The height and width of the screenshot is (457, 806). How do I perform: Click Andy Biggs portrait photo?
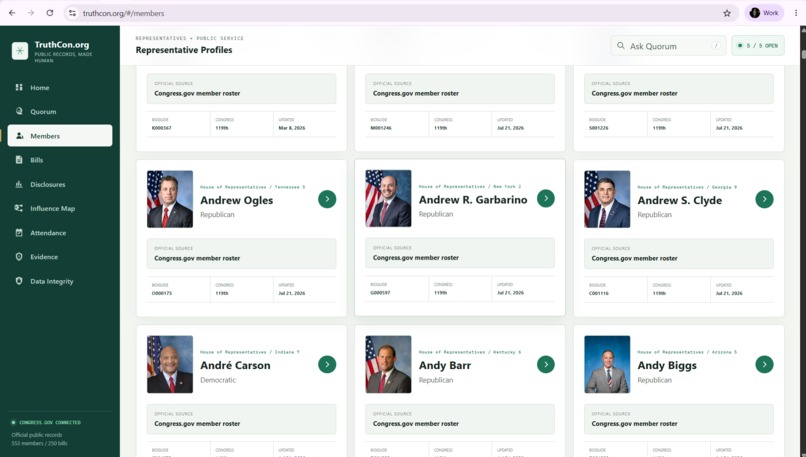coord(607,364)
